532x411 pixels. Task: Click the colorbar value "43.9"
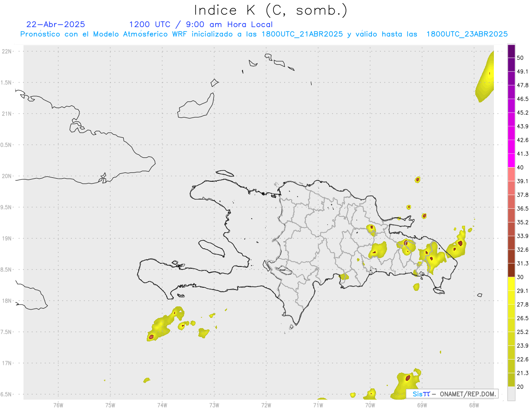[x=523, y=126]
